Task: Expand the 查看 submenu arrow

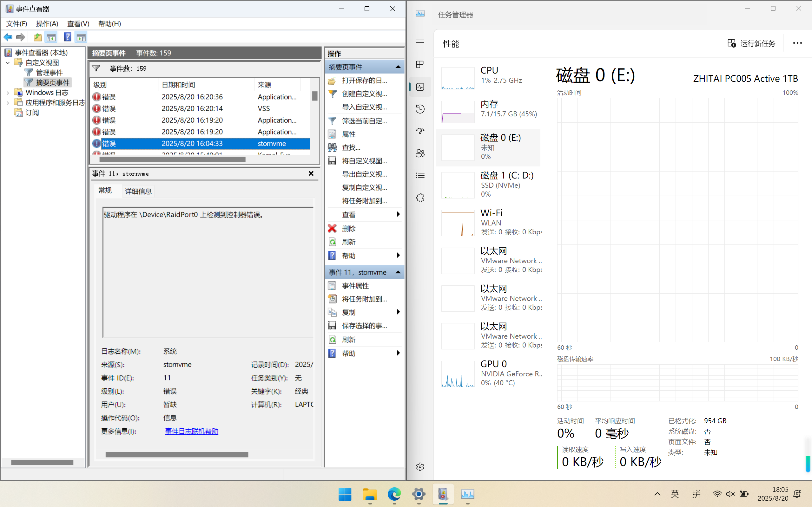Action: click(398, 214)
